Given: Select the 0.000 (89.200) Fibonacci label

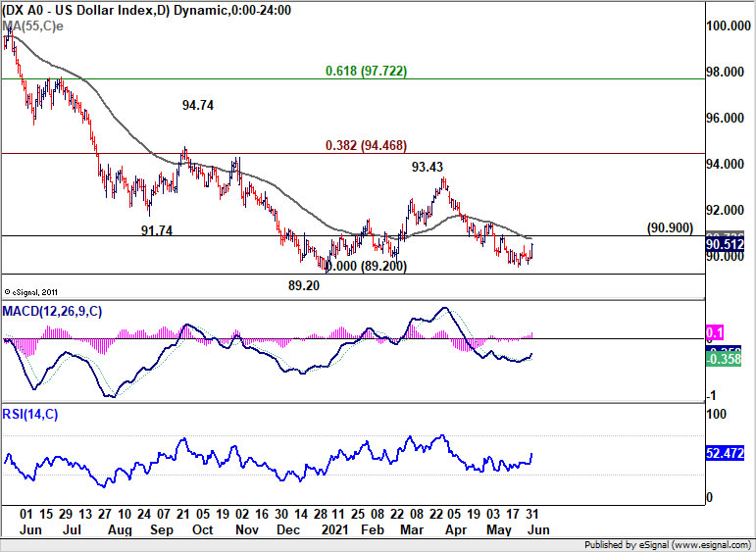Looking at the screenshot, I should [366, 266].
